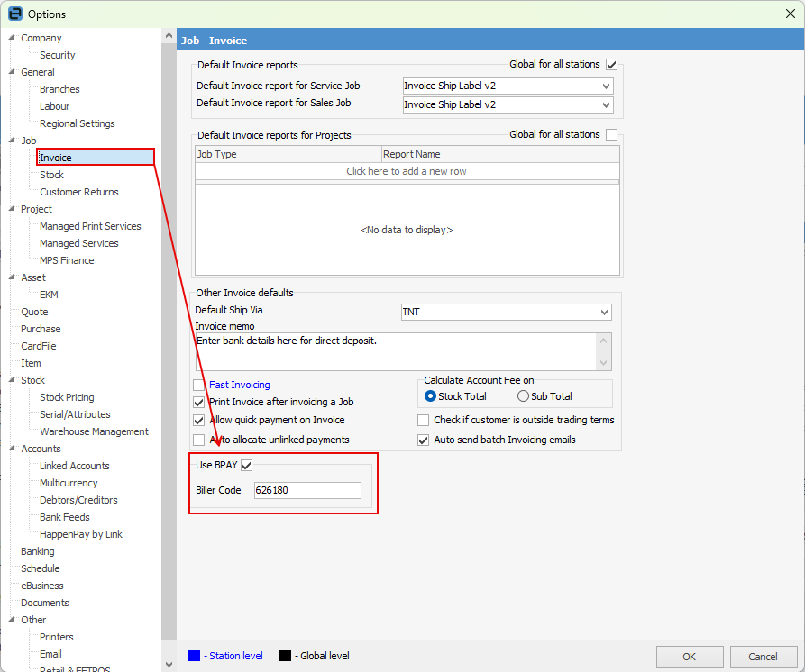Open Managed Print Services options
This screenshot has width=805, height=672.
click(x=90, y=226)
